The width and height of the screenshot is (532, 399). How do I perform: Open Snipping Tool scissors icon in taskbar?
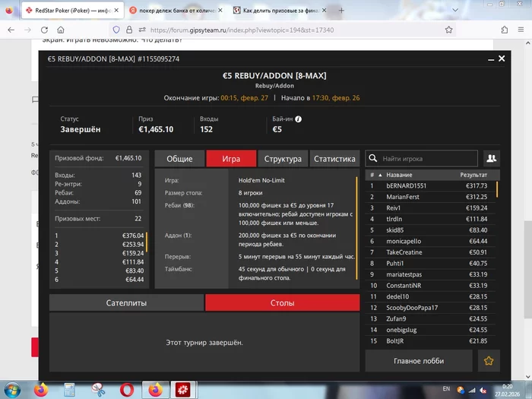pyautogui.click(x=98, y=390)
